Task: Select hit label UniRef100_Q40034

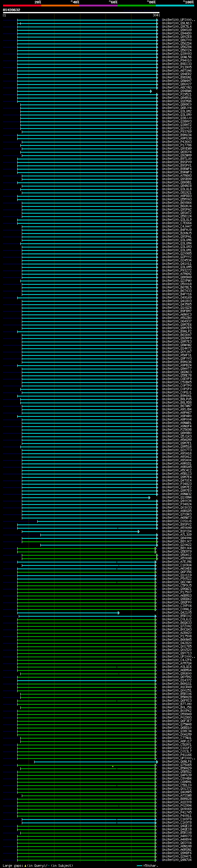Action: point(177,501)
